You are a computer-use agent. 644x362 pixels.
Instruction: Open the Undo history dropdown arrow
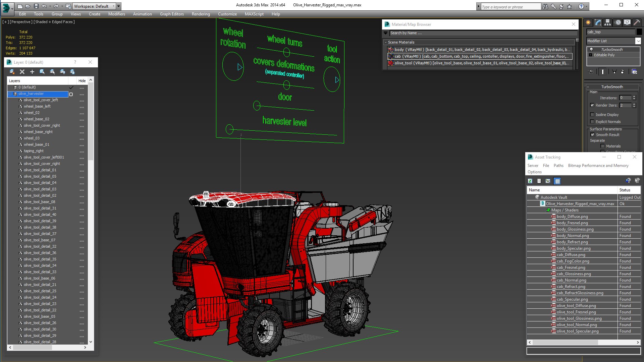click(50, 6)
